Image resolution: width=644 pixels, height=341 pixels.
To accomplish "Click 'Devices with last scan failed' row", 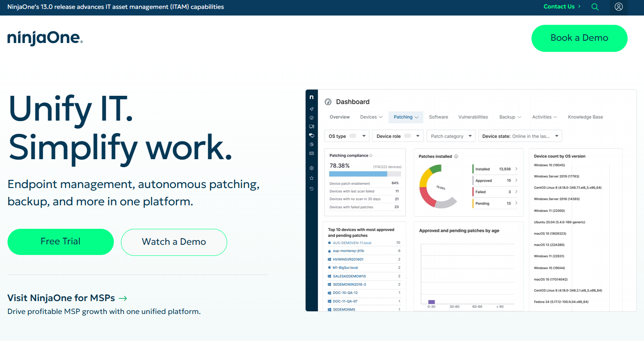I will tap(364, 191).
